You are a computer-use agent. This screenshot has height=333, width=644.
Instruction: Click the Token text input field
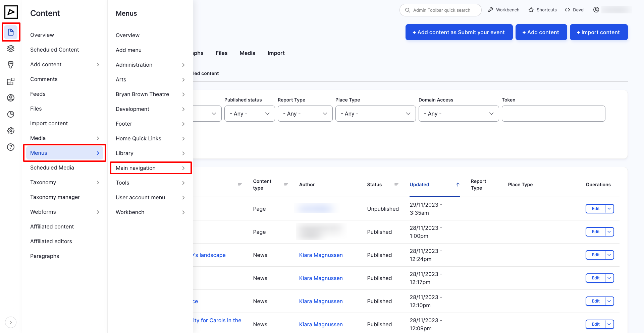(x=553, y=114)
